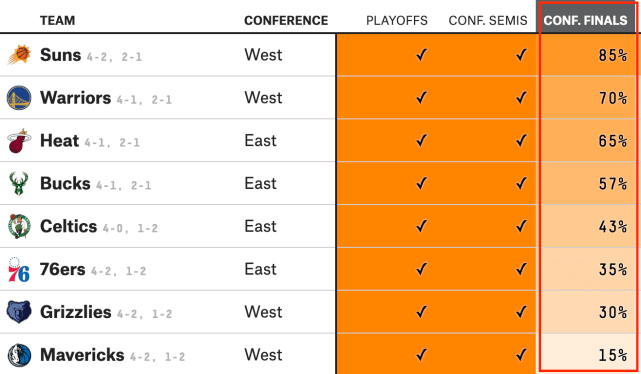
Task: Click the CONFERENCE column header
Action: point(286,20)
